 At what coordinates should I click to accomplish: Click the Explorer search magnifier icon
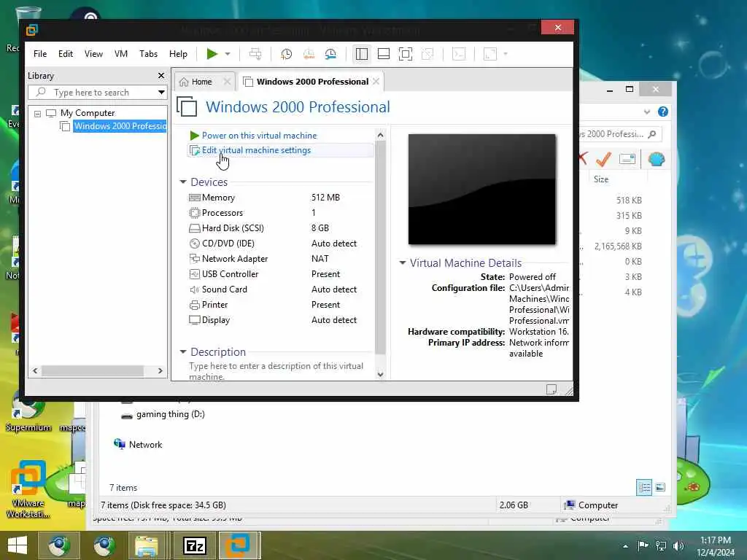[x=652, y=134]
